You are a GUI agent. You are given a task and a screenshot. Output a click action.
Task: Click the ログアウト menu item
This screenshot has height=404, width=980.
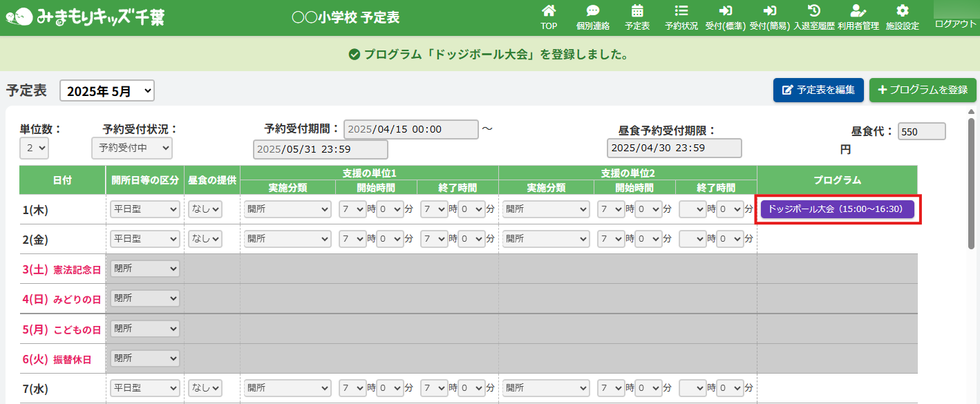coord(955,23)
